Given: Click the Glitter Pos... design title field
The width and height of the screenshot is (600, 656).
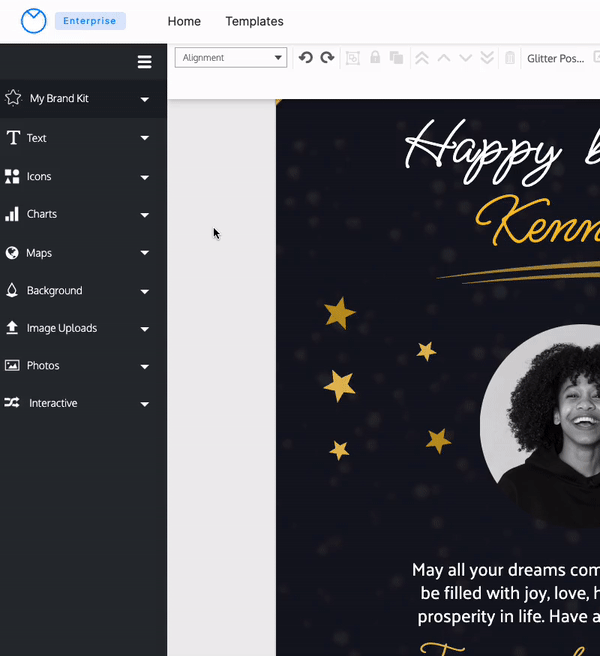Looking at the screenshot, I should click(556, 59).
